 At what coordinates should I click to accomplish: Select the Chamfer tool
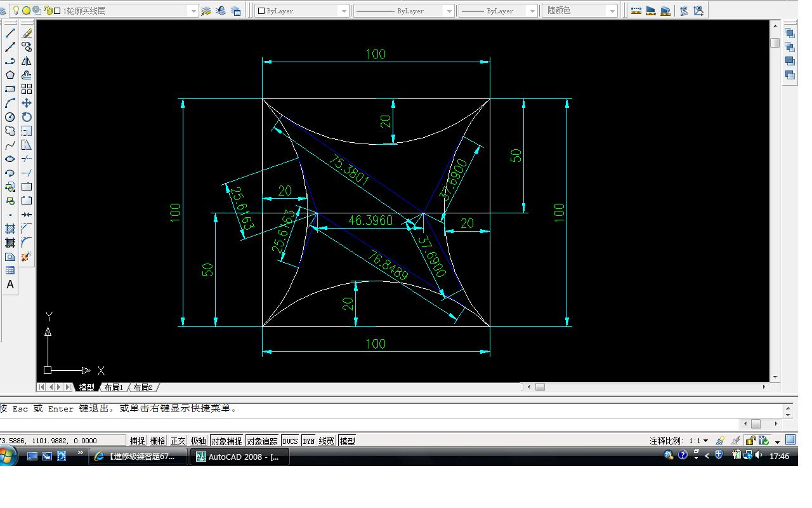point(27,229)
